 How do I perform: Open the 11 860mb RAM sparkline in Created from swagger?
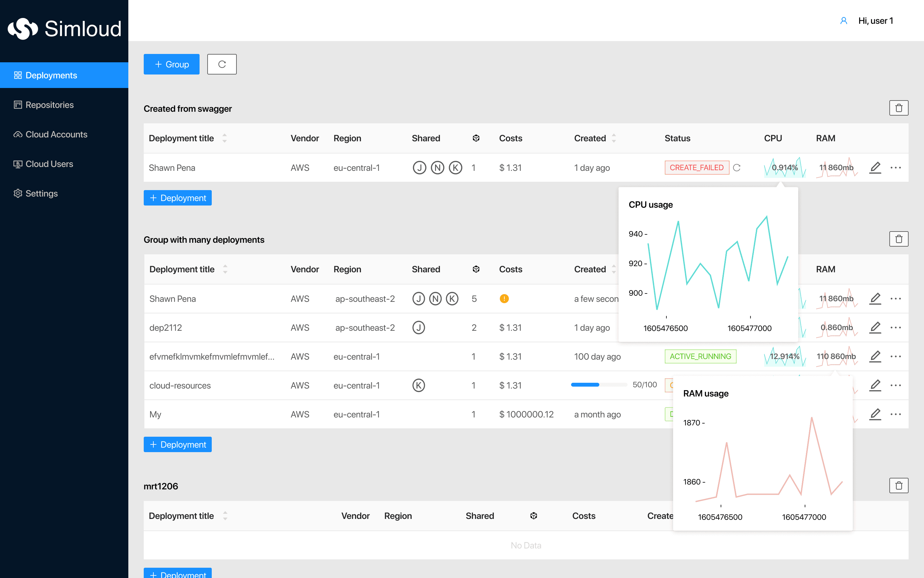(836, 167)
